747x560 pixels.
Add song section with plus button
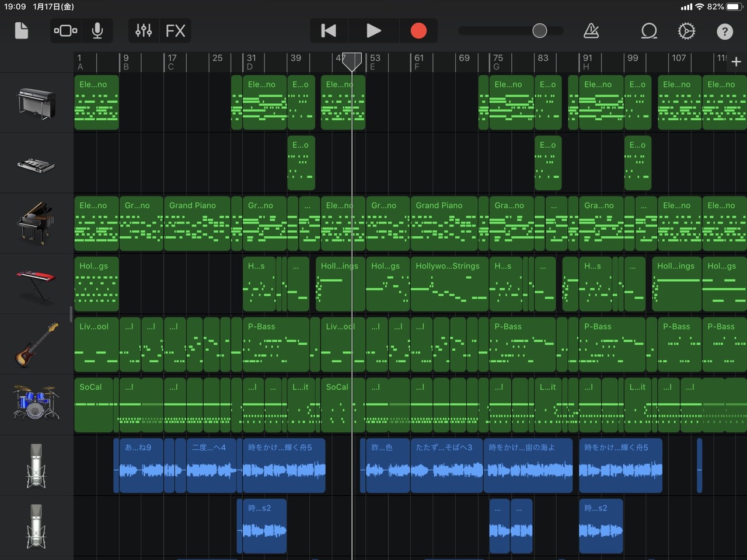[x=736, y=61]
